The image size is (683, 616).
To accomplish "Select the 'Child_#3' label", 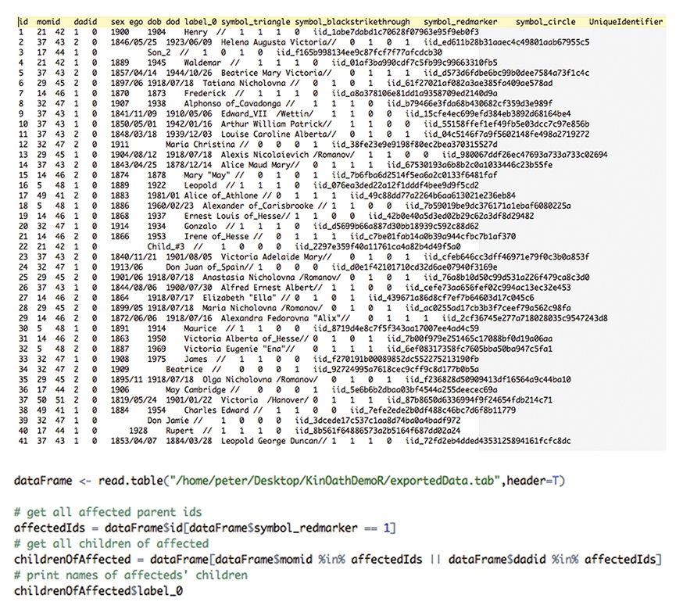I will (166, 246).
